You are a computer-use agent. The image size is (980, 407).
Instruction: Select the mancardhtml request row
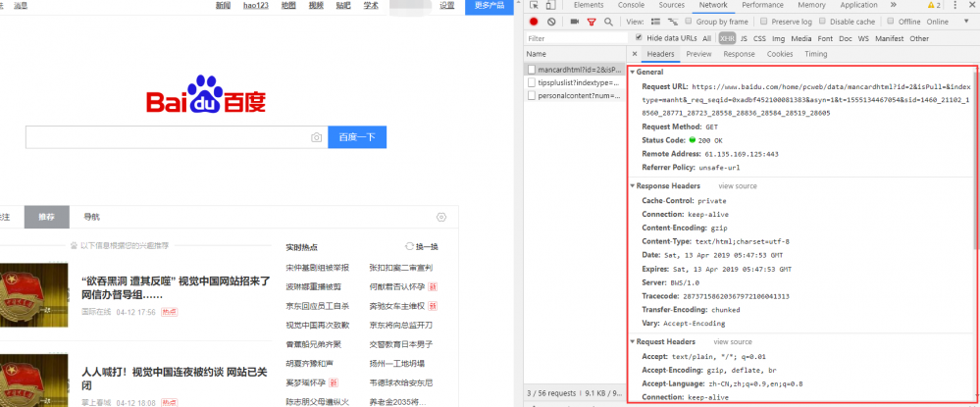(575, 70)
